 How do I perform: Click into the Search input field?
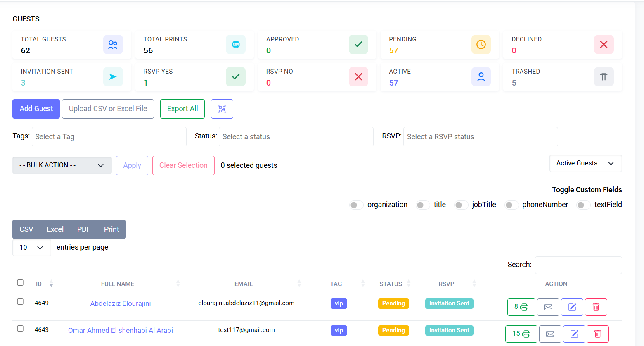point(578,265)
